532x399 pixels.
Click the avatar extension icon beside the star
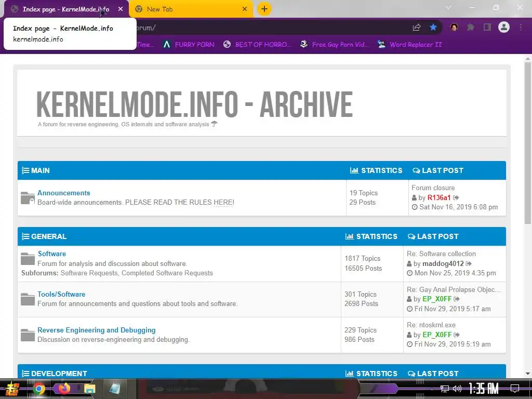[x=454, y=27]
